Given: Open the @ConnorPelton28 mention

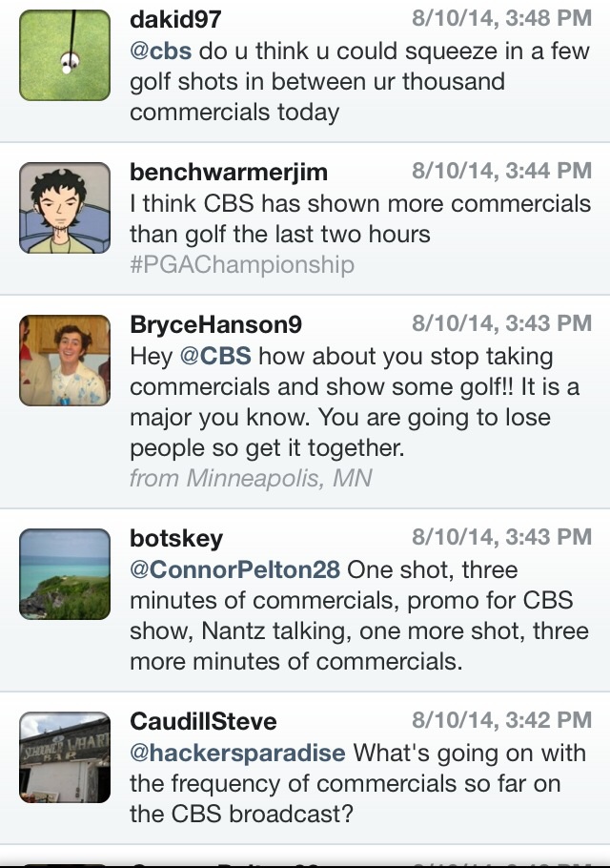Looking at the screenshot, I should [234, 570].
